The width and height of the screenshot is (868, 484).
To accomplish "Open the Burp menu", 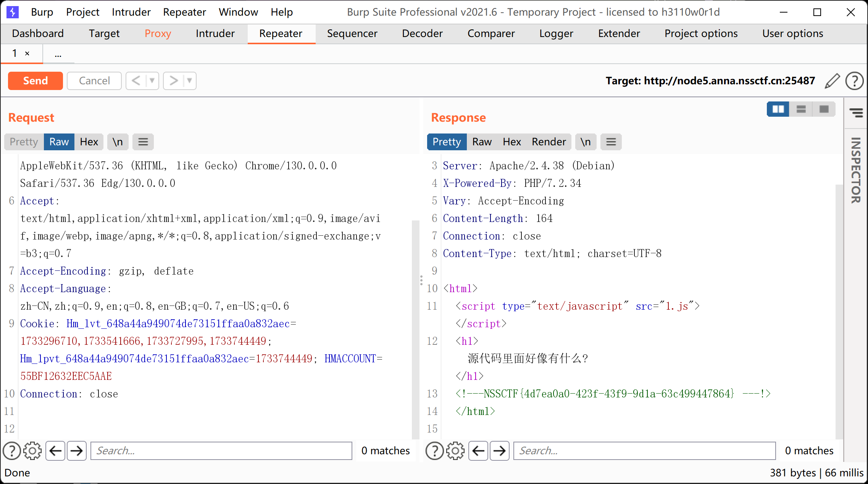I will [x=42, y=12].
